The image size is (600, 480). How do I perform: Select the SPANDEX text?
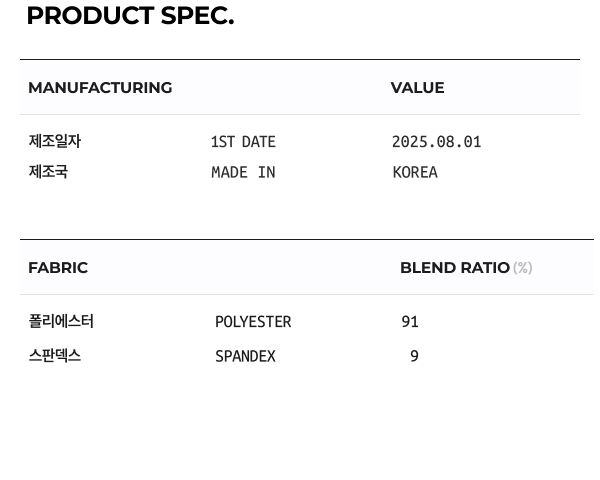[x=245, y=356]
